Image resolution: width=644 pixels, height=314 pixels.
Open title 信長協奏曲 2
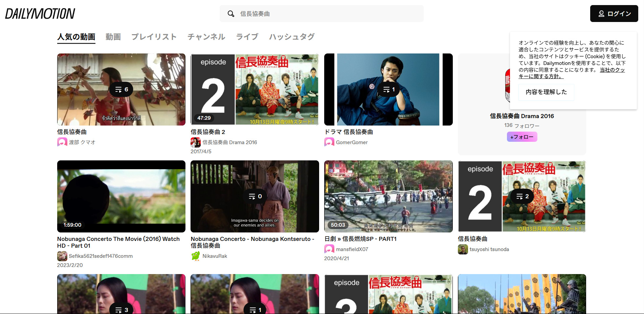point(208,132)
